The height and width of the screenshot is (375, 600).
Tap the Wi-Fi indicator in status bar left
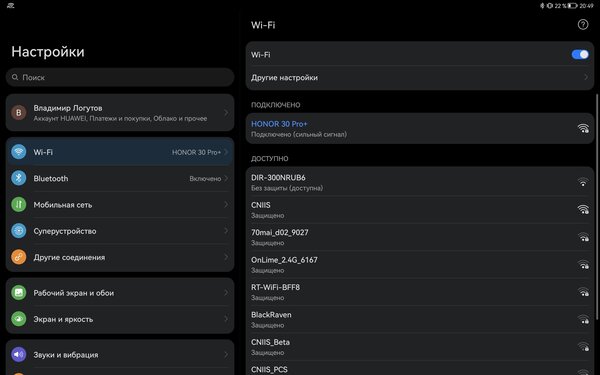(11, 5)
